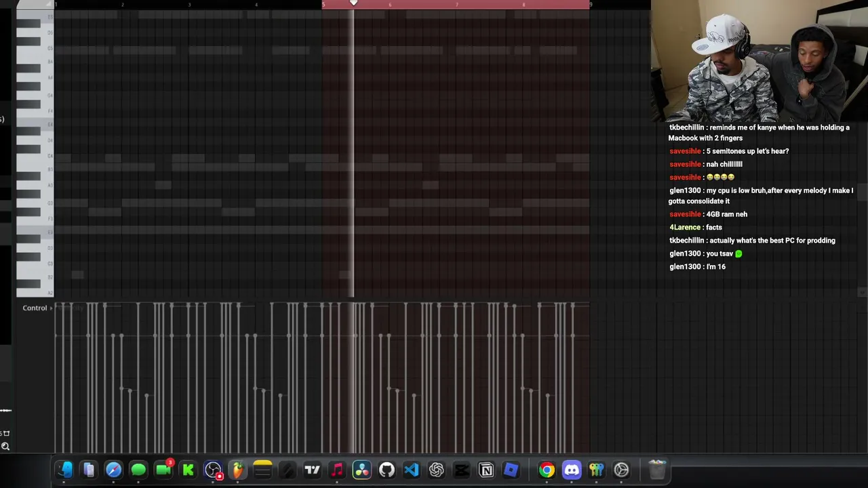Click 4Larence username in chat
Viewport: 868px width, 488px height.
(685, 228)
